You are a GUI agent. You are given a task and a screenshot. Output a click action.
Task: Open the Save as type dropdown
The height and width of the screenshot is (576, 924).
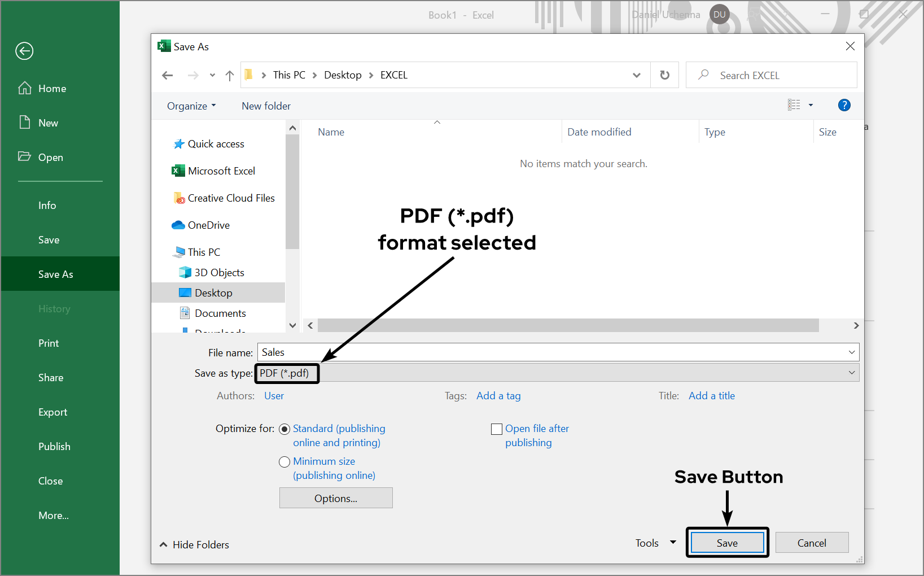pos(851,373)
